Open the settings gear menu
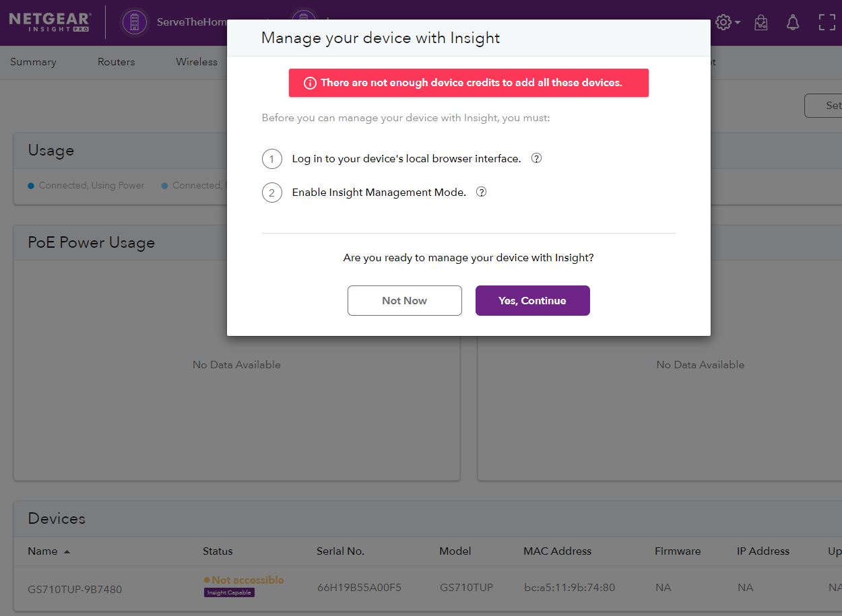 tap(725, 22)
